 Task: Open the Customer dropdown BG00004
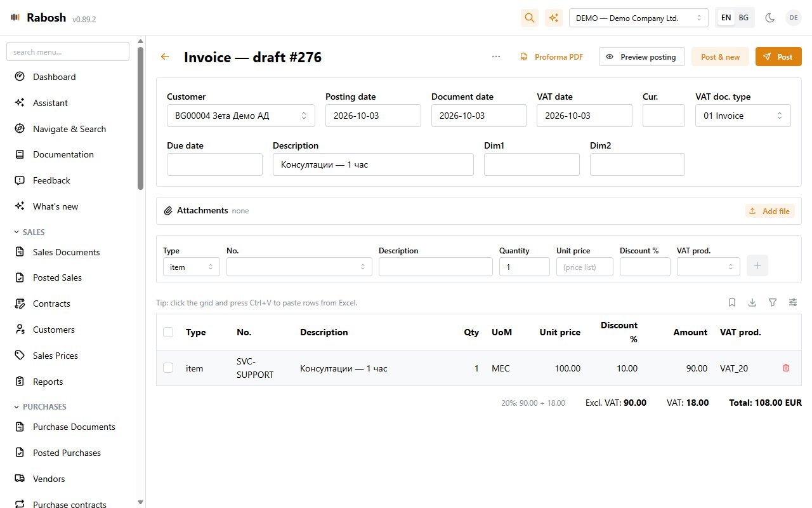click(x=241, y=116)
